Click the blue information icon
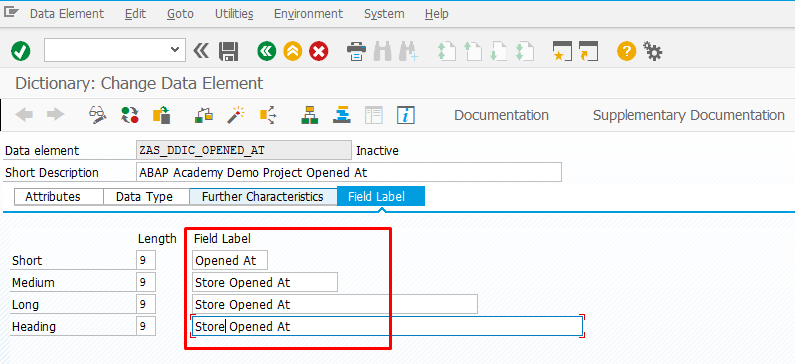 (406, 115)
